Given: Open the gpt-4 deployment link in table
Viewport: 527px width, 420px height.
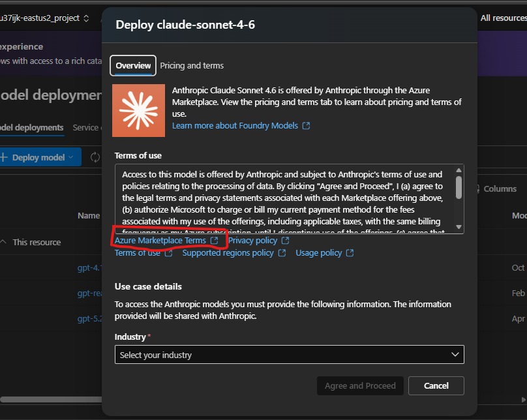Looking at the screenshot, I should pyautogui.click(x=89, y=268).
